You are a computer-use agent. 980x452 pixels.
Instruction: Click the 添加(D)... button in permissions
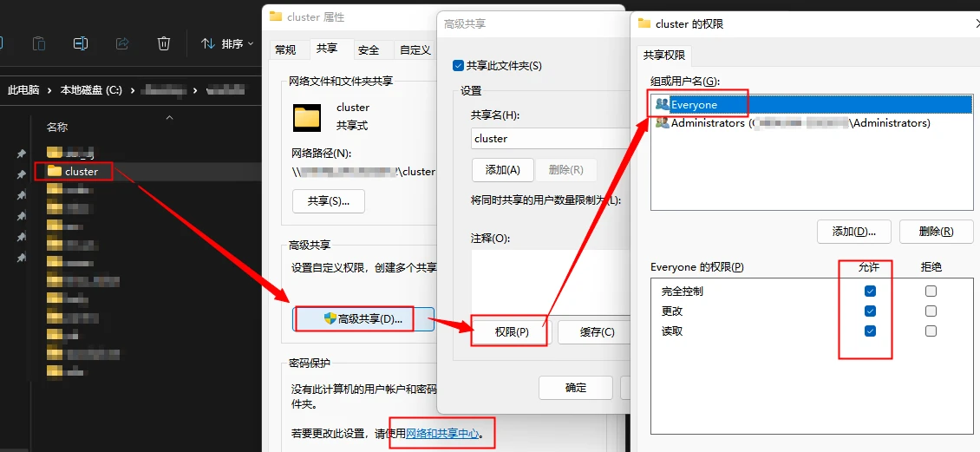[853, 232]
